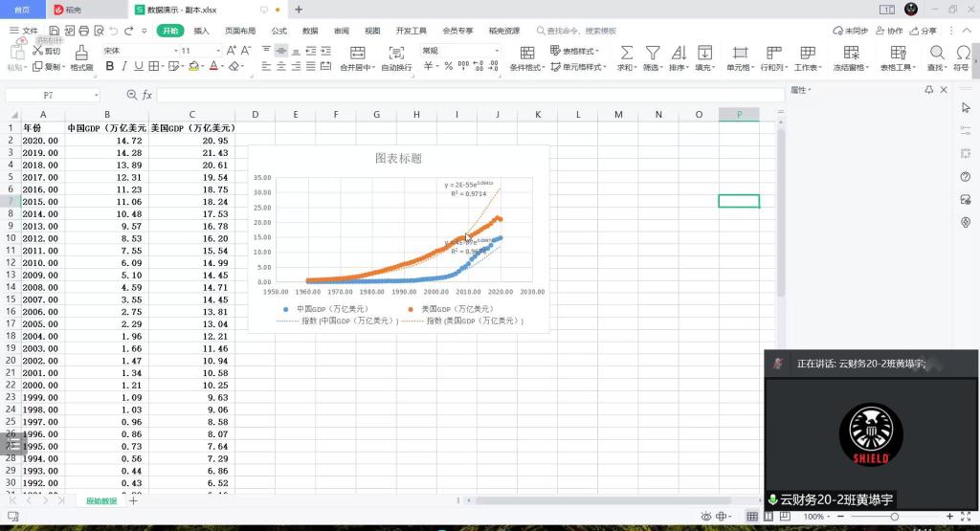The width and height of the screenshot is (980, 531).
Task: Click the Freeze Panes (冻结窗格) icon
Action: [850, 53]
